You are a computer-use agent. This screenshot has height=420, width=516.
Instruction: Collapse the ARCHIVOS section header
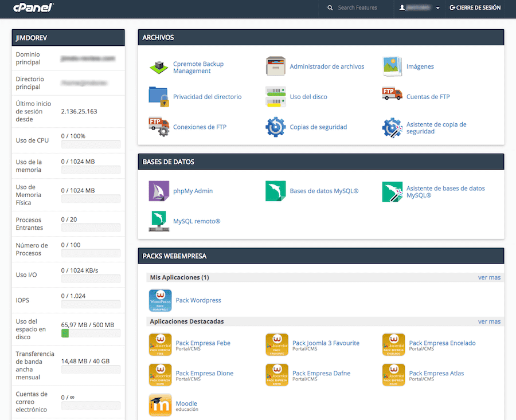pos(321,37)
